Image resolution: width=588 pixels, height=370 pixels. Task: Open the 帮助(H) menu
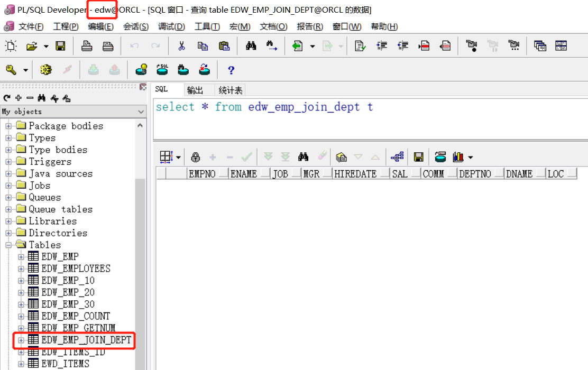[384, 26]
